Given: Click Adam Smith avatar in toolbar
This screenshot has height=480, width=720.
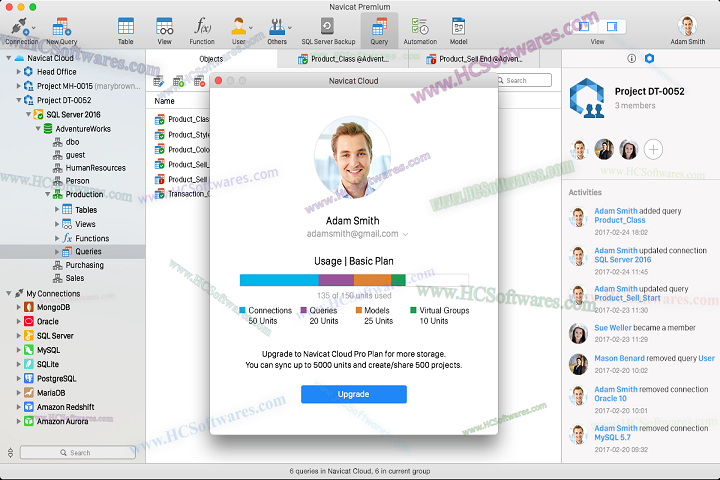Looking at the screenshot, I should coord(687,26).
